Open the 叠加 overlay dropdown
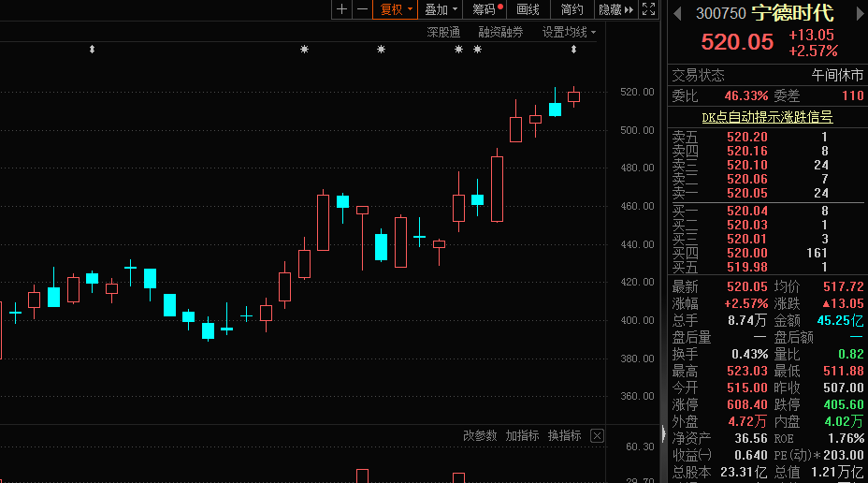 click(x=441, y=9)
